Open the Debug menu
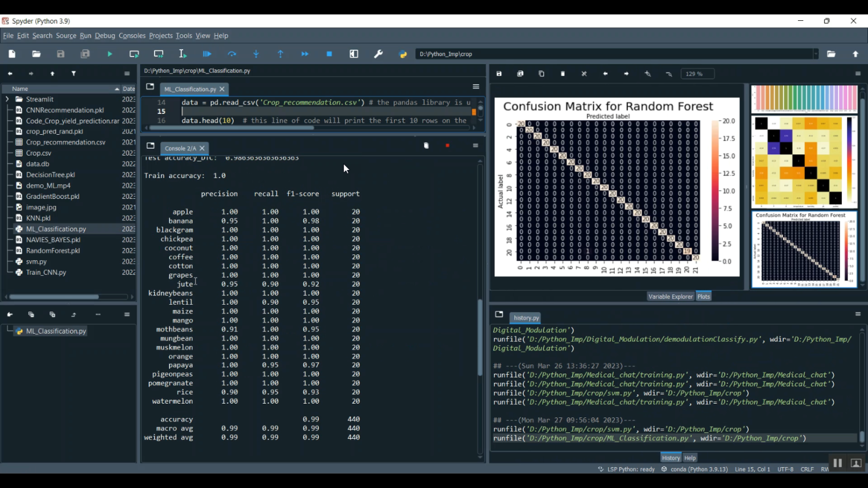The height and width of the screenshot is (488, 868). tap(105, 36)
